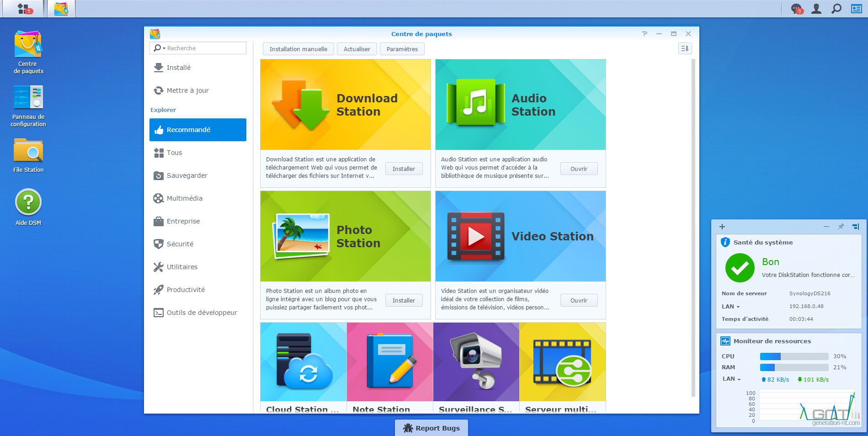The height and width of the screenshot is (436, 868).
Task: Click the Santé du système info icon
Action: pos(725,242)
